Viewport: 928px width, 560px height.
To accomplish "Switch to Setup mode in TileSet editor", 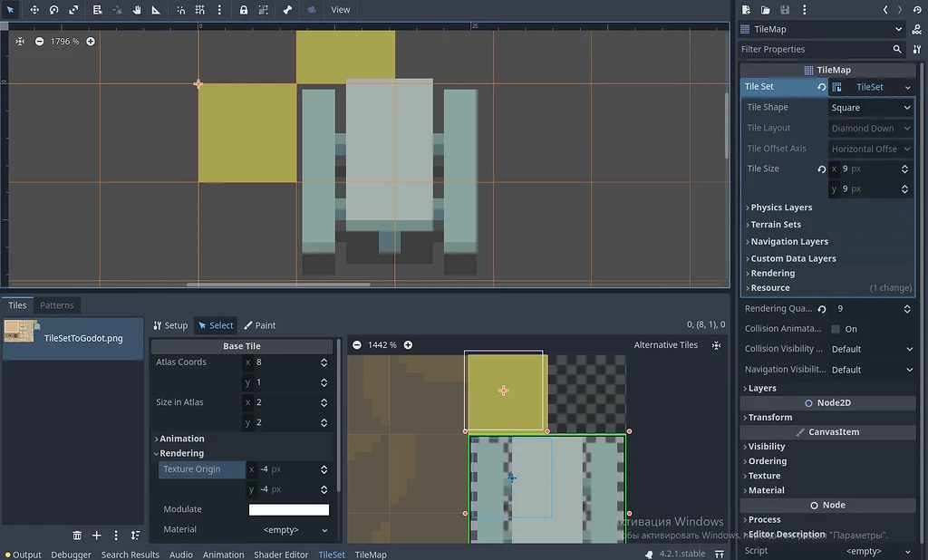I will pos(170,325).
